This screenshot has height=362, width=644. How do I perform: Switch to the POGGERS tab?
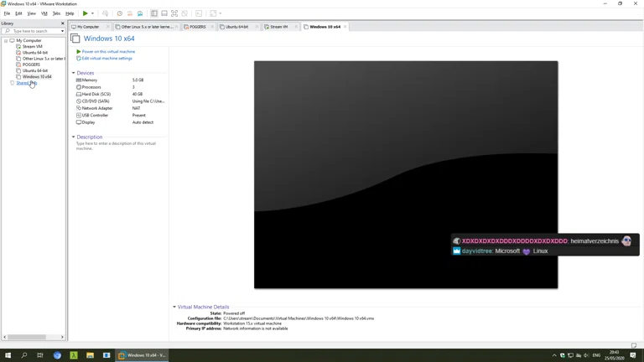[x=198, y=27]
